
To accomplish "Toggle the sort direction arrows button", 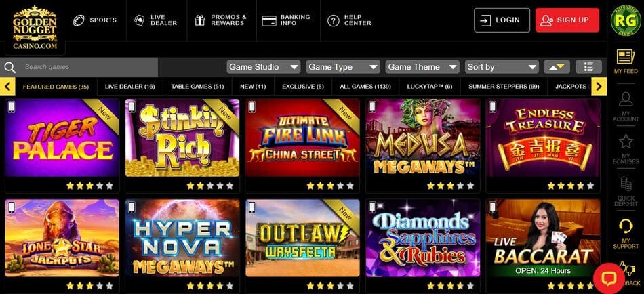I will pos(557,67).
